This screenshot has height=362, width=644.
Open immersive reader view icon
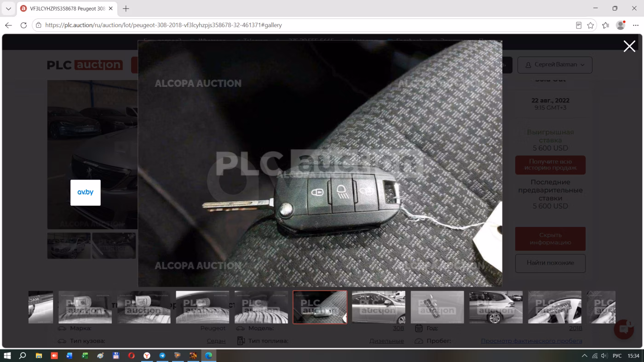tap(579, 25)
